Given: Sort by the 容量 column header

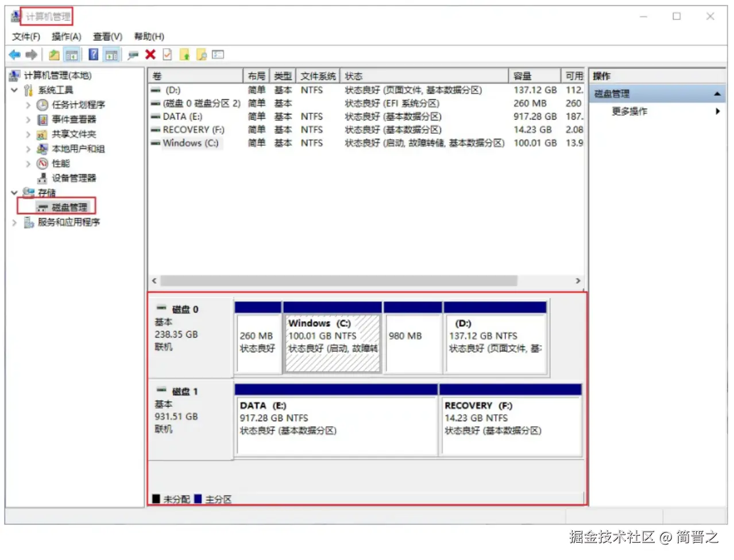Looking at the screenshot, I should 534,76.
